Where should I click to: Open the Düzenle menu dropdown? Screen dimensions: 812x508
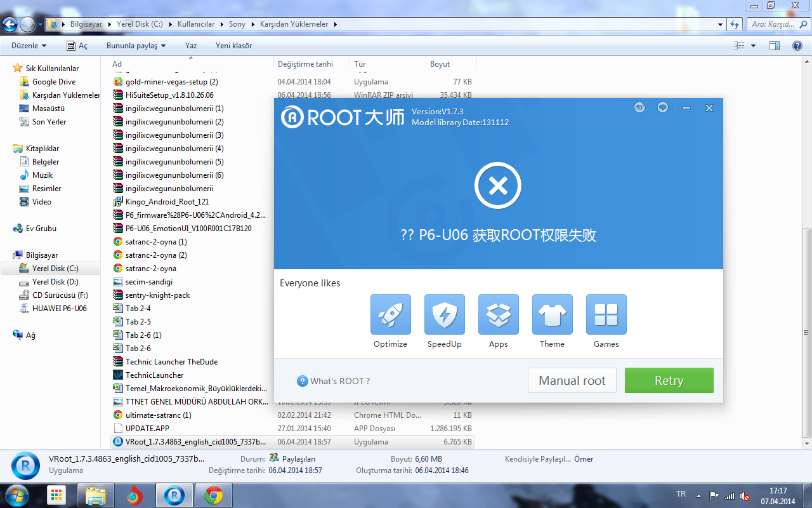(29, 46)
